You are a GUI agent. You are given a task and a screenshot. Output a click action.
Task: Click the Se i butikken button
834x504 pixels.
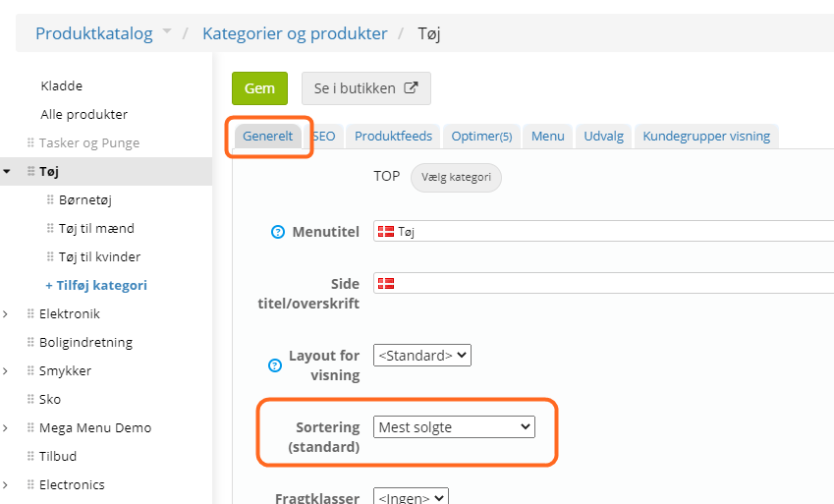coord(366,88)
